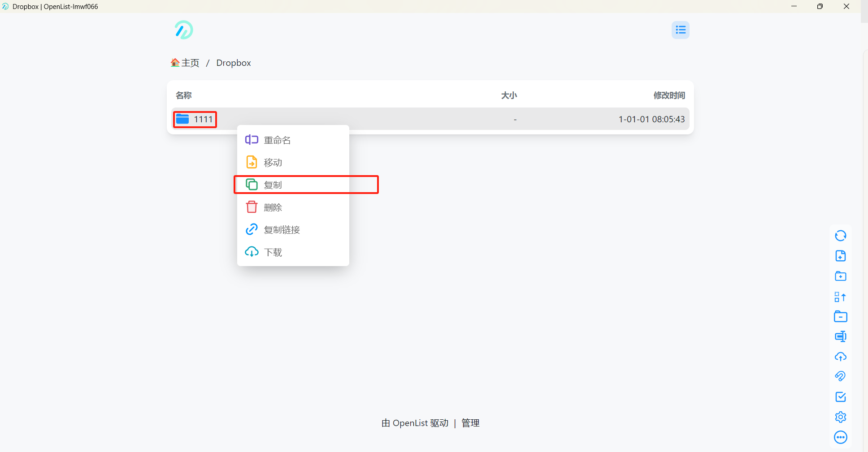Click the batch rename icon

(x=841, y=336)
